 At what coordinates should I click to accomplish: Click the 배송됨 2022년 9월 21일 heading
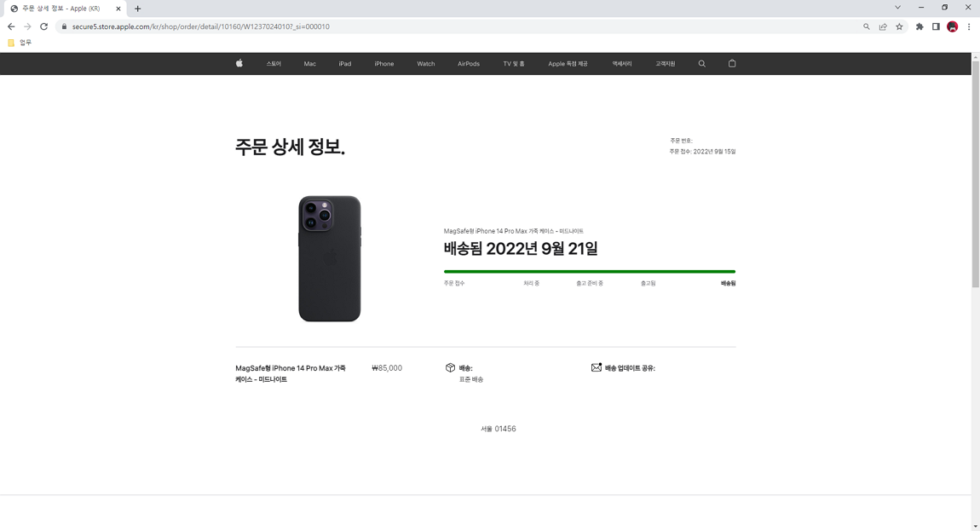[x=521, y=248]
